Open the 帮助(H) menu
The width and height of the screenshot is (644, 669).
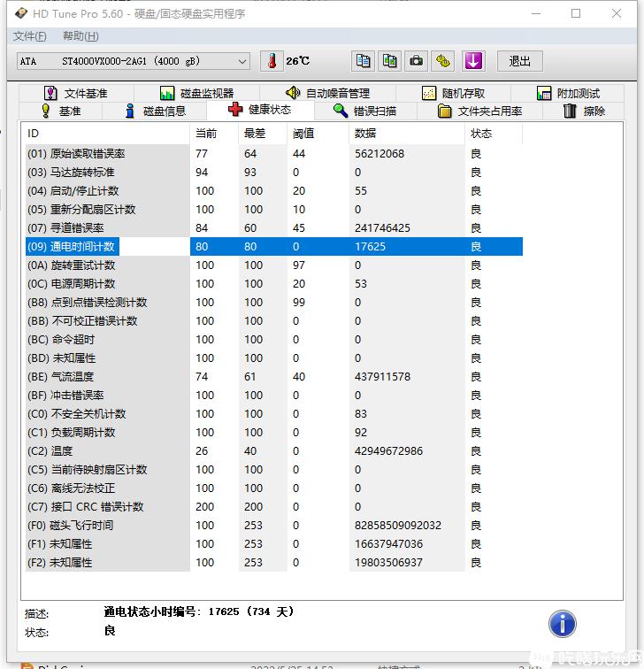(80, 36)
